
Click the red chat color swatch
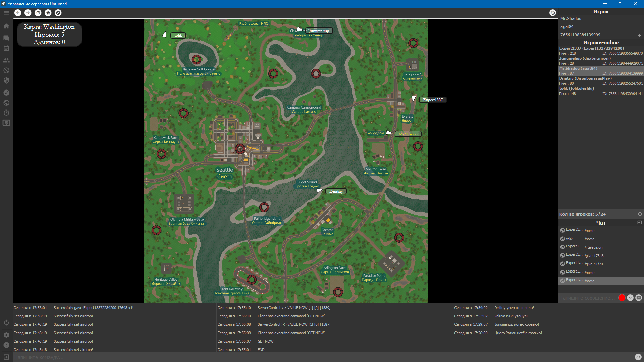(x=622, y=298)
